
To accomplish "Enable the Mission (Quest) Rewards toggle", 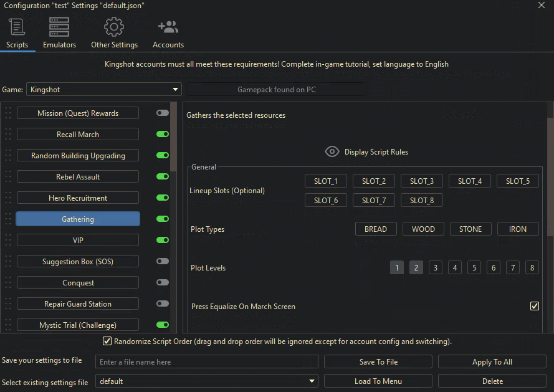I will coord(163,113).
